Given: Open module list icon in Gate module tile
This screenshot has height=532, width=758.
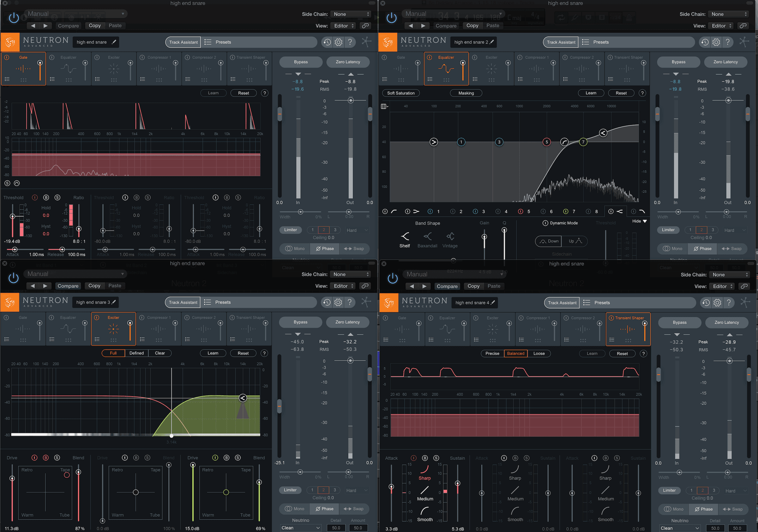Looking at the screenshot, I should coord(7,79).
